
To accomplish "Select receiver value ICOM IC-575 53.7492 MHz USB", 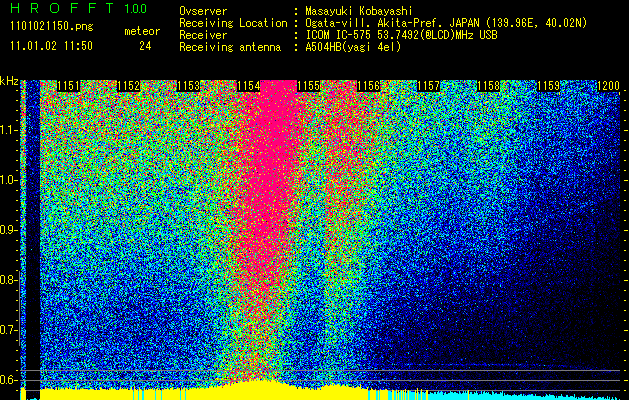I will (401, 35).
